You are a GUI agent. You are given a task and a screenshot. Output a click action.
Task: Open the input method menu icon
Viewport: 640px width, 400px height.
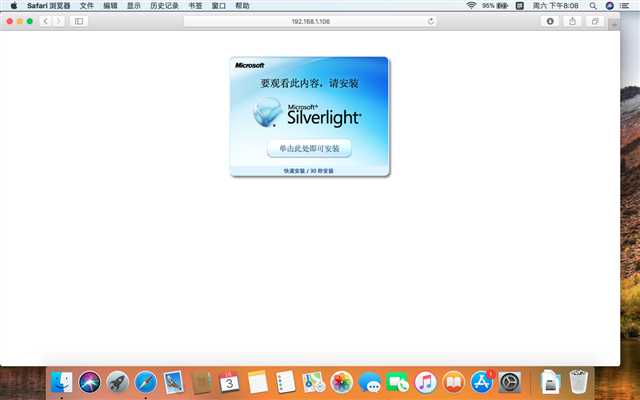pyautogui.click(x=520, y=6)
